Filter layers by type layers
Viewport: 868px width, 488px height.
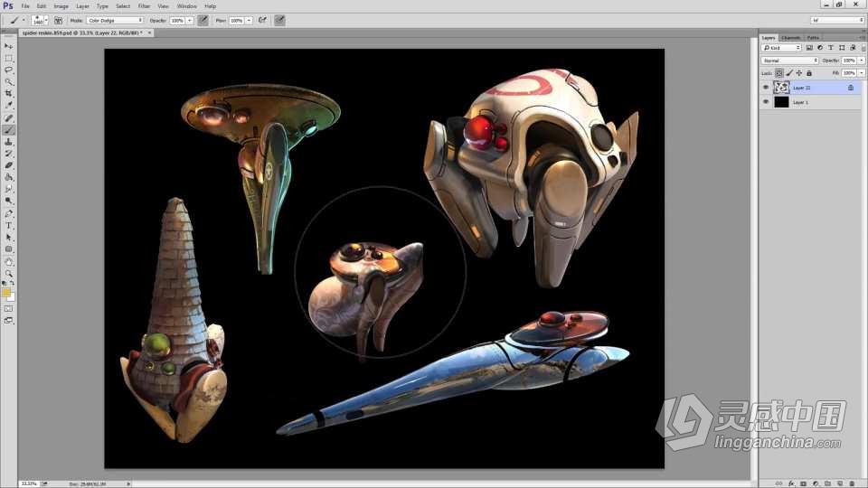830,48
